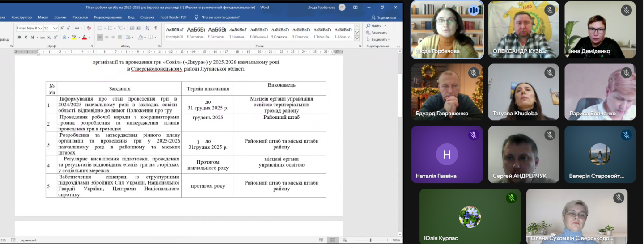The width and height of the screenshot is (644, 244).
Task: Open the Рассылки tab
Action: [x=80, y=17]
